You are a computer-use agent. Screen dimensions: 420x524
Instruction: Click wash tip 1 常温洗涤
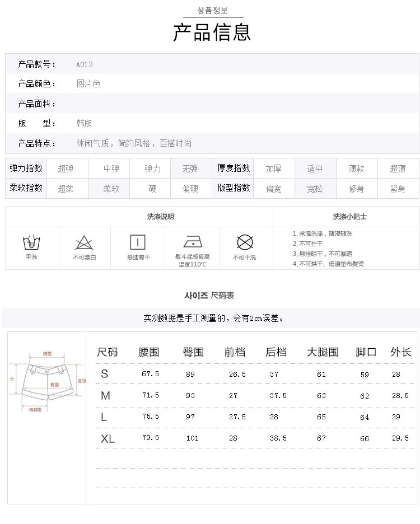point(323,233)
